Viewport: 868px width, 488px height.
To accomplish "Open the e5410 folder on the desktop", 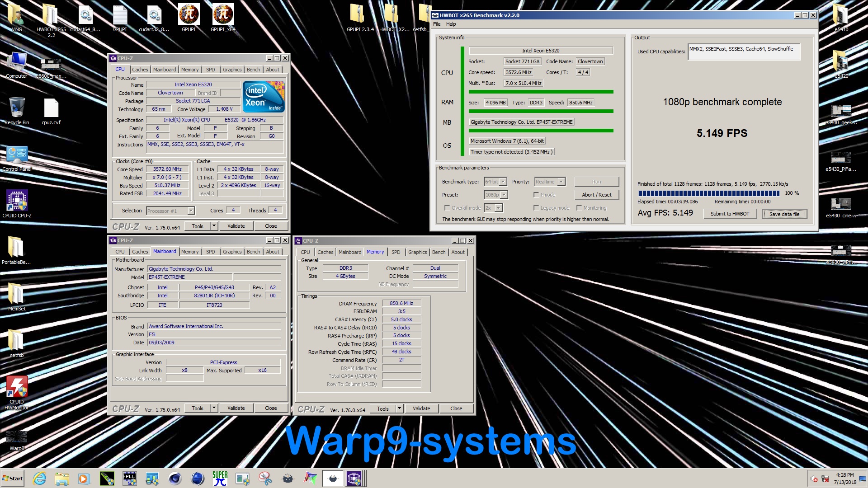I will 841,18.
